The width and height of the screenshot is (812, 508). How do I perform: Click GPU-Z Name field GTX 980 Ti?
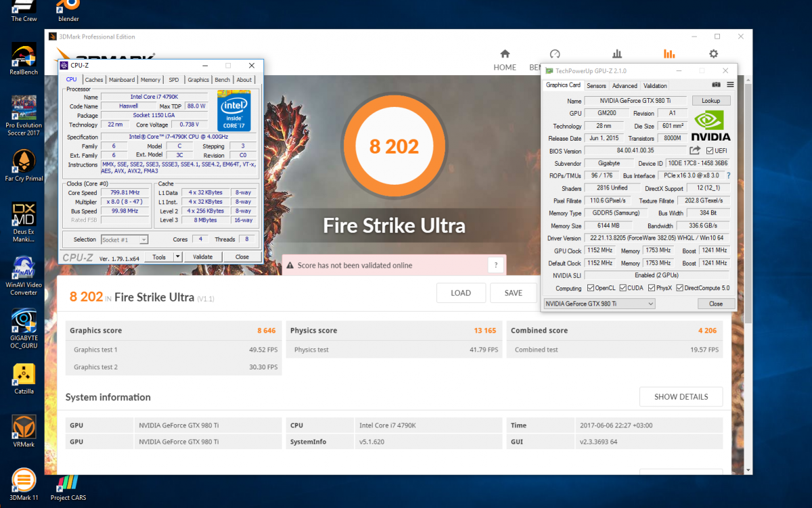coord(635,101)
